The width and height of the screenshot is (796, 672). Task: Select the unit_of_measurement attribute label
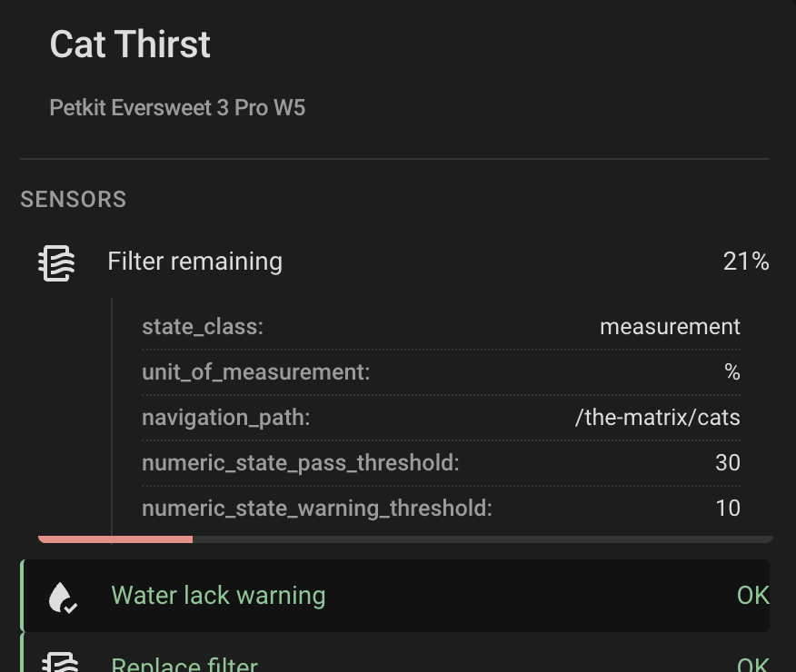255,372
